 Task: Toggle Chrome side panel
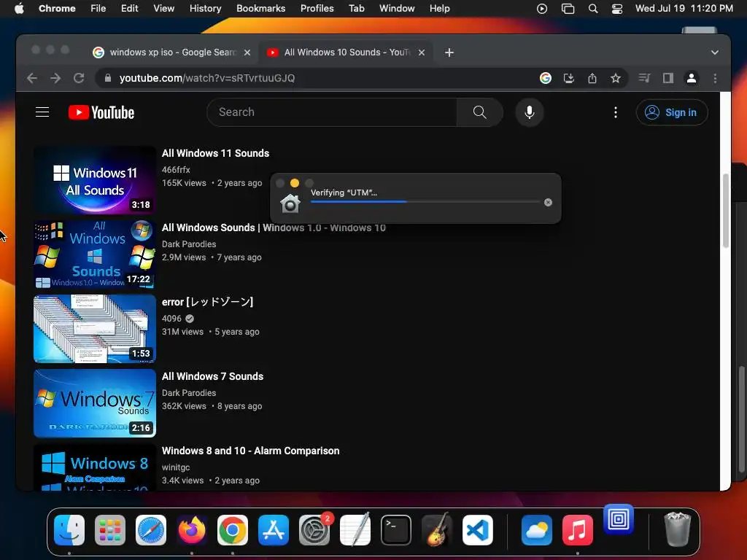(668, 78)
